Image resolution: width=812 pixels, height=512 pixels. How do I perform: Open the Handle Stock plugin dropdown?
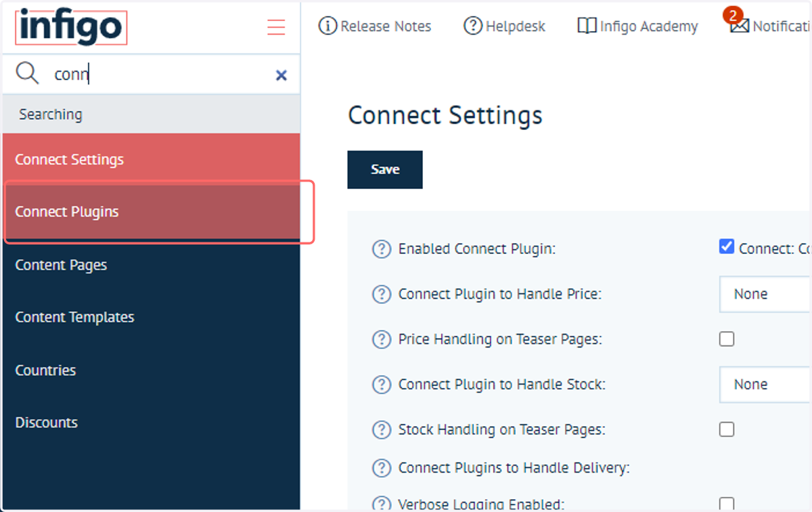pyautogui.click(x=765, y=385)
